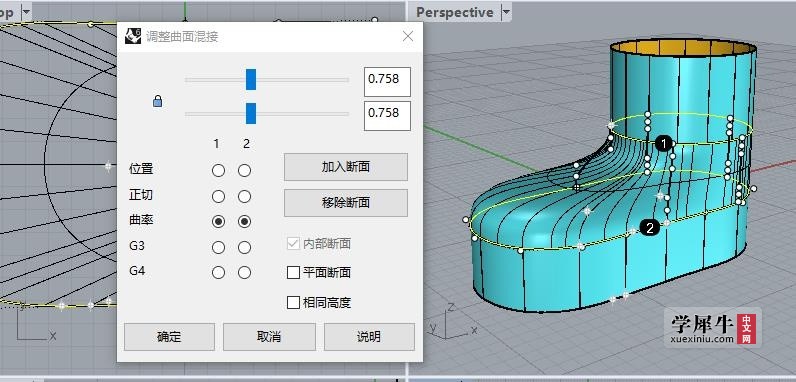Select 曲率 radio for edge 2

(245, 221)
